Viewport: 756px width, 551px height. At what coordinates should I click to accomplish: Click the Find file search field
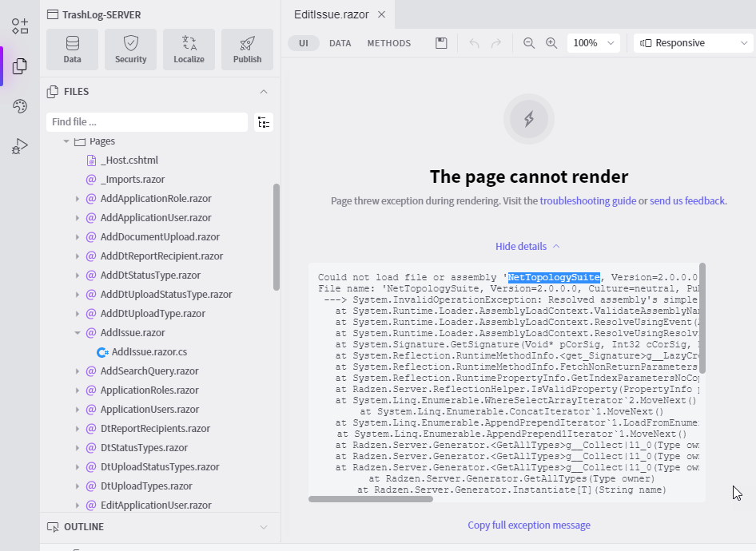click(147, 122)
